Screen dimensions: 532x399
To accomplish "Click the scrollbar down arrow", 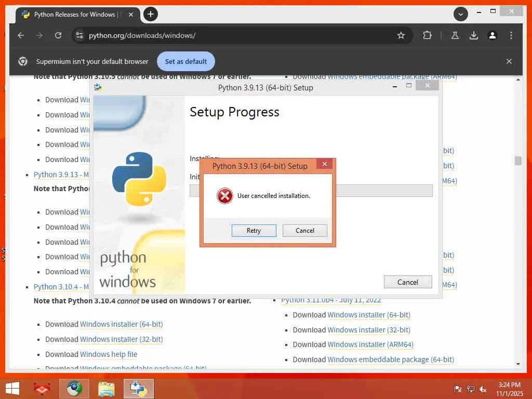I will (518, 364).
